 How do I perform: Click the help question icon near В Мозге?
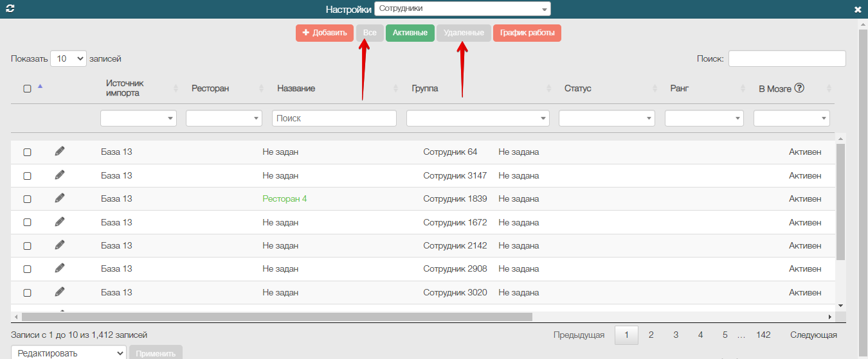coord(799,88)
